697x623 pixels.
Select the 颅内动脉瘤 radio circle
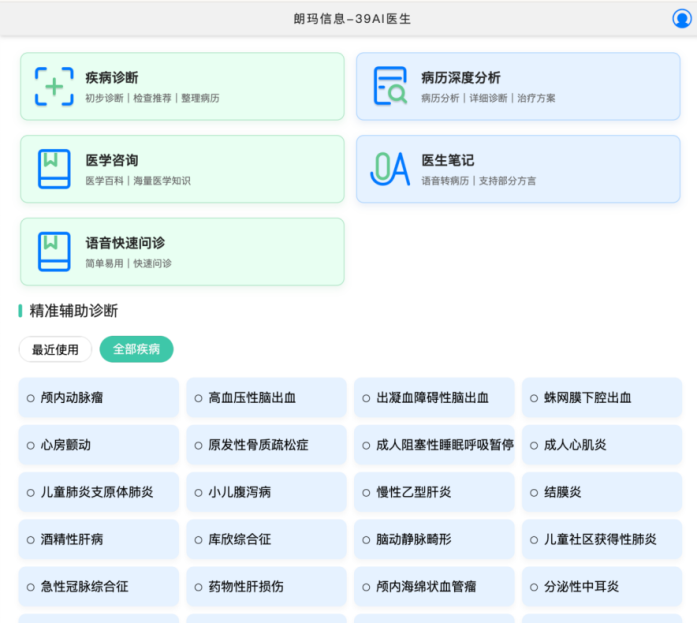(31, 398)
